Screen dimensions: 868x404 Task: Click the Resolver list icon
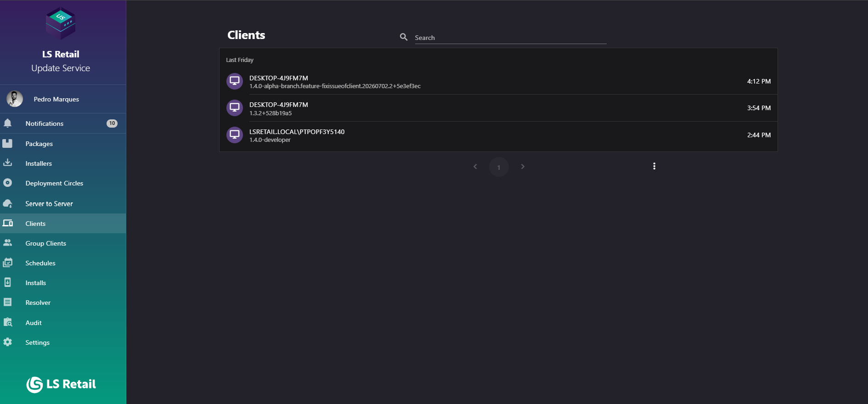(8, 302)
